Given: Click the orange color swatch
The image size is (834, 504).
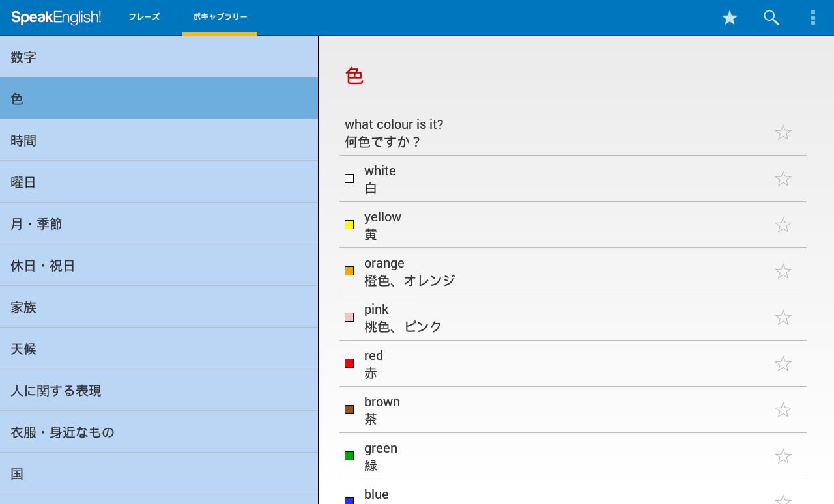Looking at the screenshot, I should point(349,271).
